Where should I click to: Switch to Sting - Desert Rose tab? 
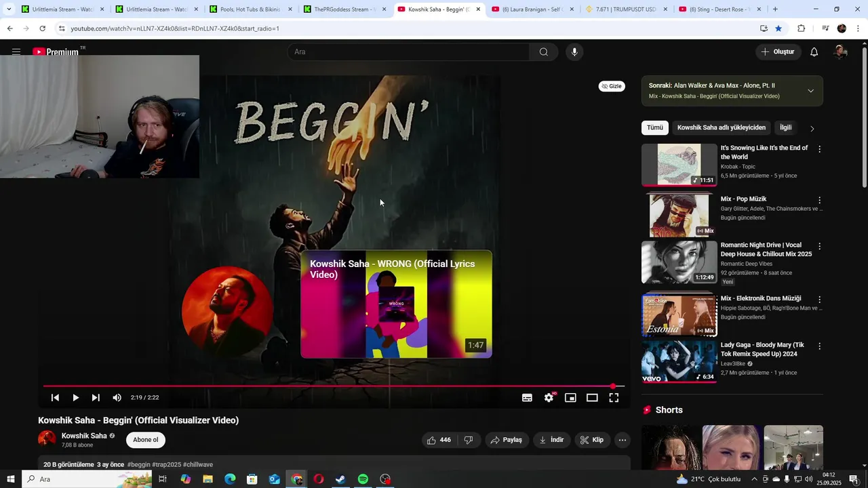(720, 9)
